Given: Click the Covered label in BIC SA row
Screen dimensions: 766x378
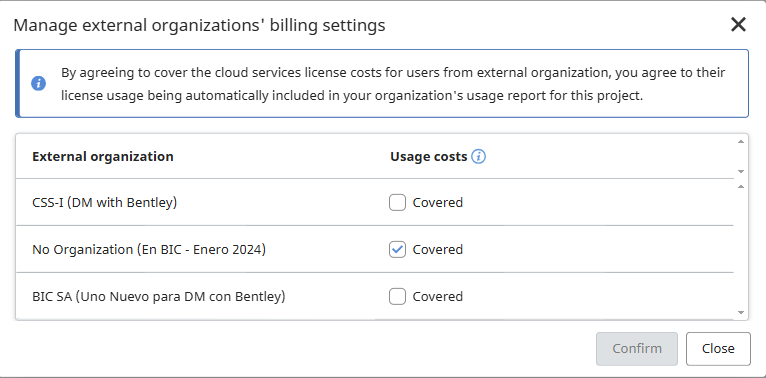Looking at the screenshot, I should [x=438, y=296].
